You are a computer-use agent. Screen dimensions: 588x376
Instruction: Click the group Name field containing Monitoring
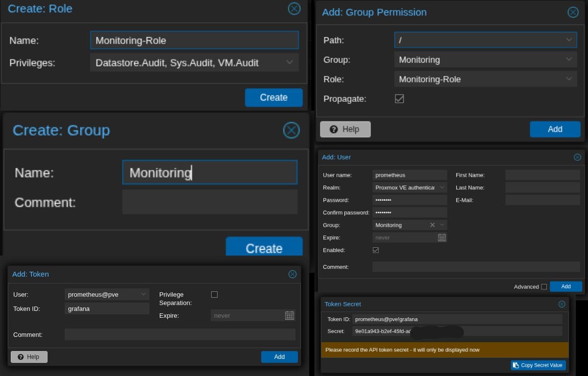tap(210, 172)
